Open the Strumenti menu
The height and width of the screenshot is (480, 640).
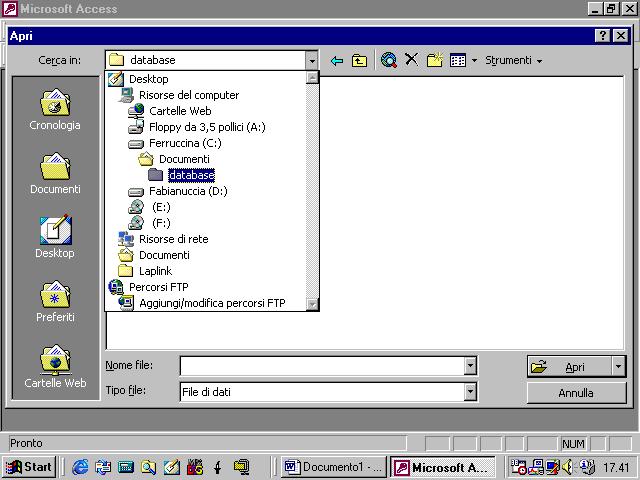click(x=513, y=60)
